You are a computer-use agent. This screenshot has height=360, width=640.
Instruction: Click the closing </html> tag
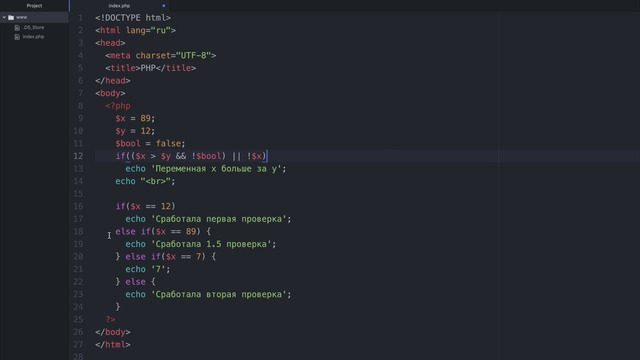coord(113,345)
